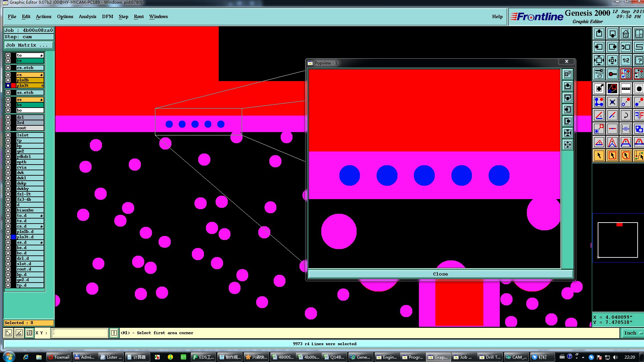Open the DFM menu
The height and width of the screenshot is (362, 644).
tap(107, 16)
